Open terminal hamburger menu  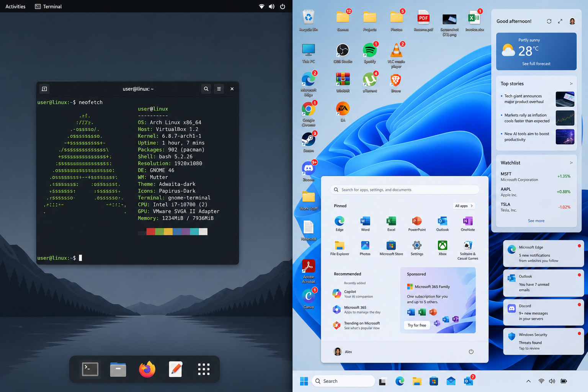click(219, 89)
